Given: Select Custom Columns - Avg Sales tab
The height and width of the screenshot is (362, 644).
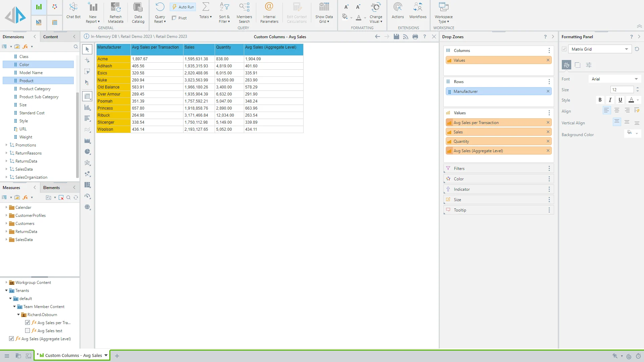Looking at the screenshot, I should pyautogui.click(x=73, y=355).
